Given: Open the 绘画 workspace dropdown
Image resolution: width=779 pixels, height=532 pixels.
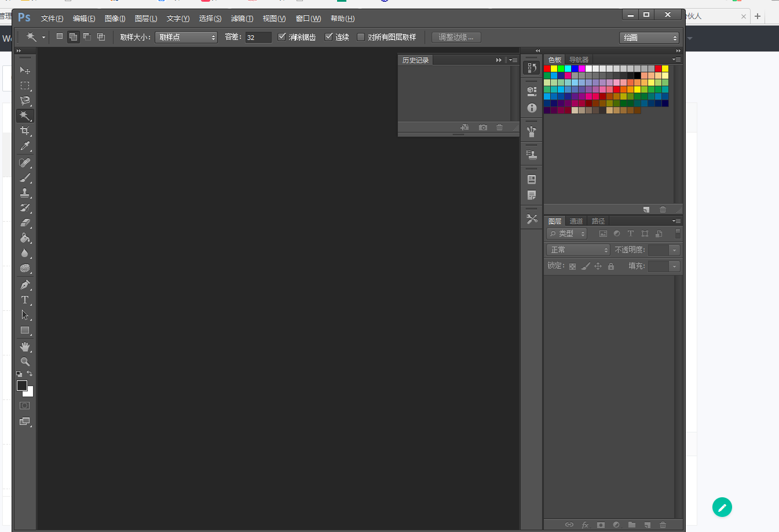Looking at the screenshot, I should [649, 38].
